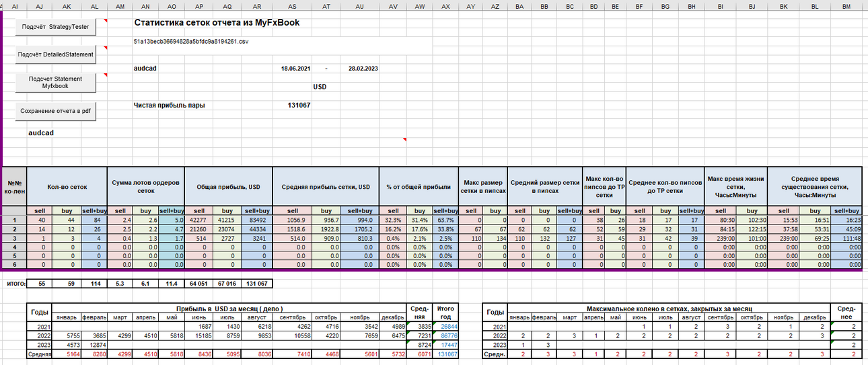Select column header BM
Image resolution: width=868 pixels, height=365 pixels.
846,5
